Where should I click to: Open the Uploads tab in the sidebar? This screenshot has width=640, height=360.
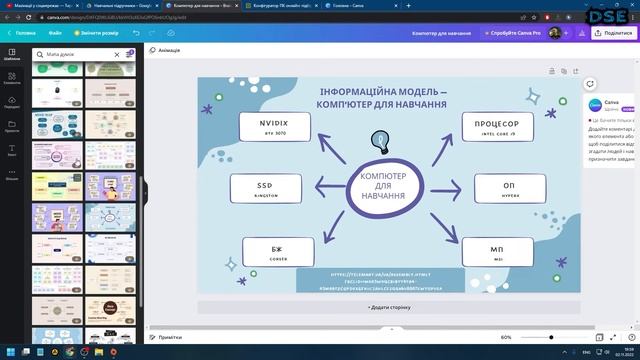pos(12,102)
